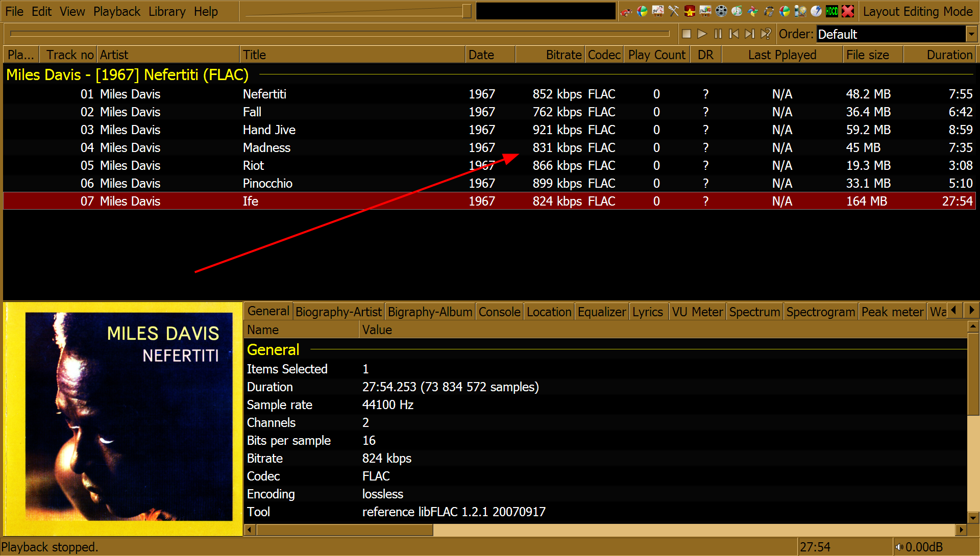Click the second colorful beach ball toolbar icon
The width and height of the screenshot is (980, 556).
coord(785,11)
